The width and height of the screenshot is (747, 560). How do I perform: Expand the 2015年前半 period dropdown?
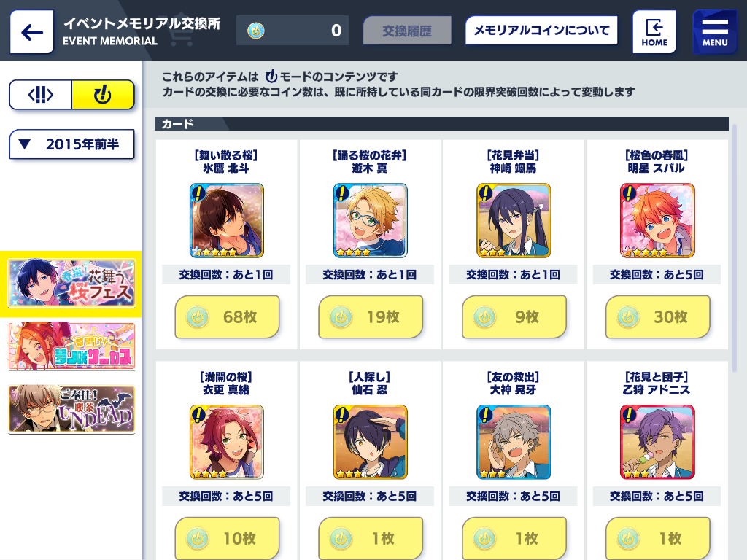tap(72, 144)
